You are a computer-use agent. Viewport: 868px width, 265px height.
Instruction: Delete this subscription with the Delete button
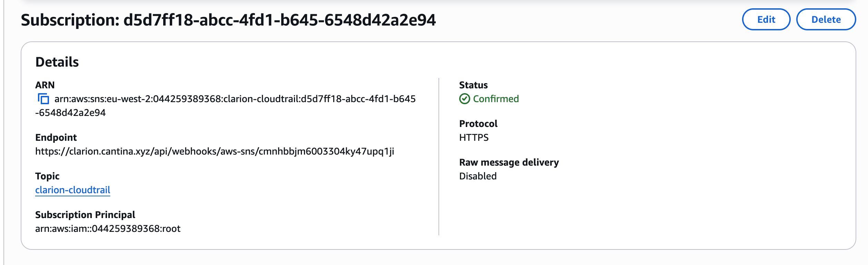(826, 19)
